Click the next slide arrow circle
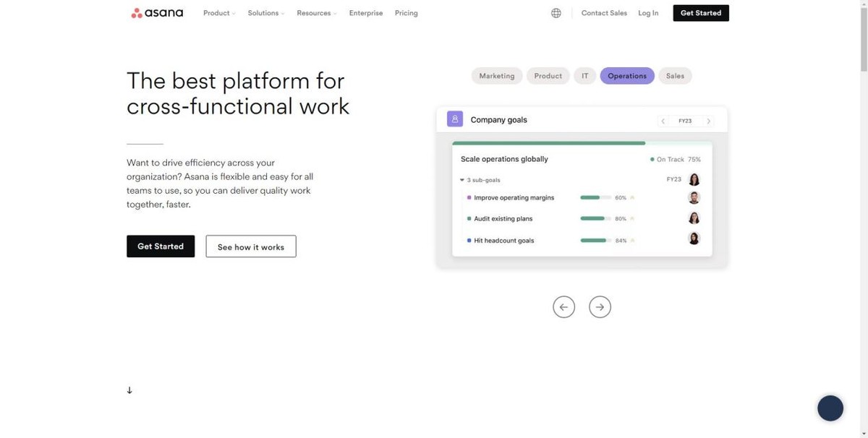This screenshot has width=868, height=438. 600,306
